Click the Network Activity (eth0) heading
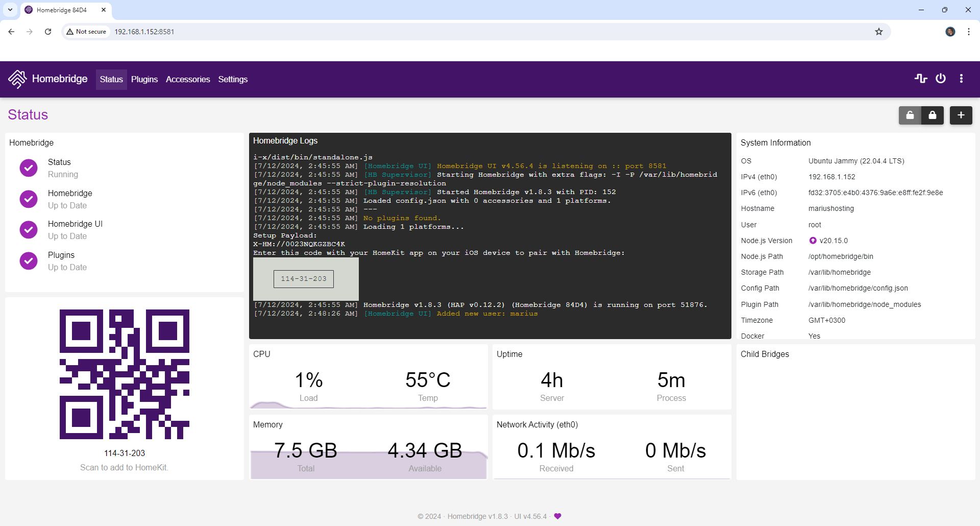The height and width of the screenshot is (526, 980). click(537, 425)
